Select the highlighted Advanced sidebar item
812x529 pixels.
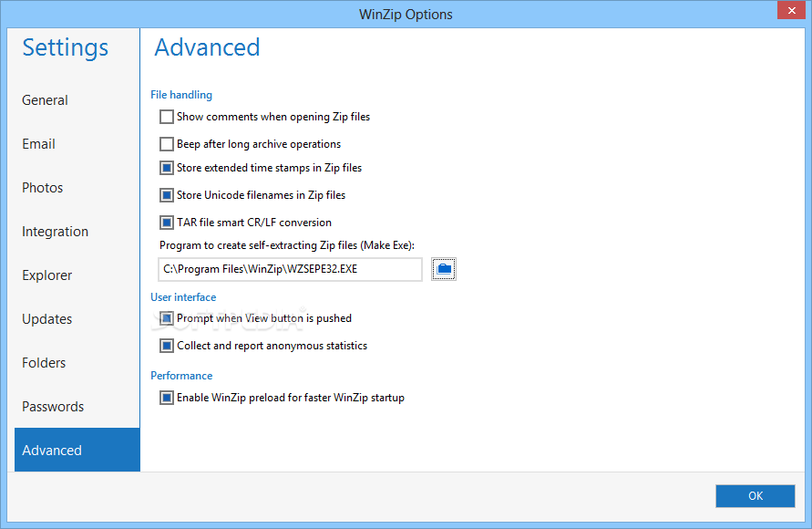[77, 450]
